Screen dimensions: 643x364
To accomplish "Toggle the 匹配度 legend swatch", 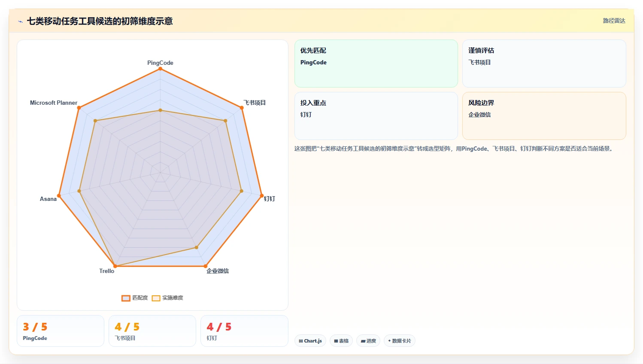I will [x=126, y=298].
